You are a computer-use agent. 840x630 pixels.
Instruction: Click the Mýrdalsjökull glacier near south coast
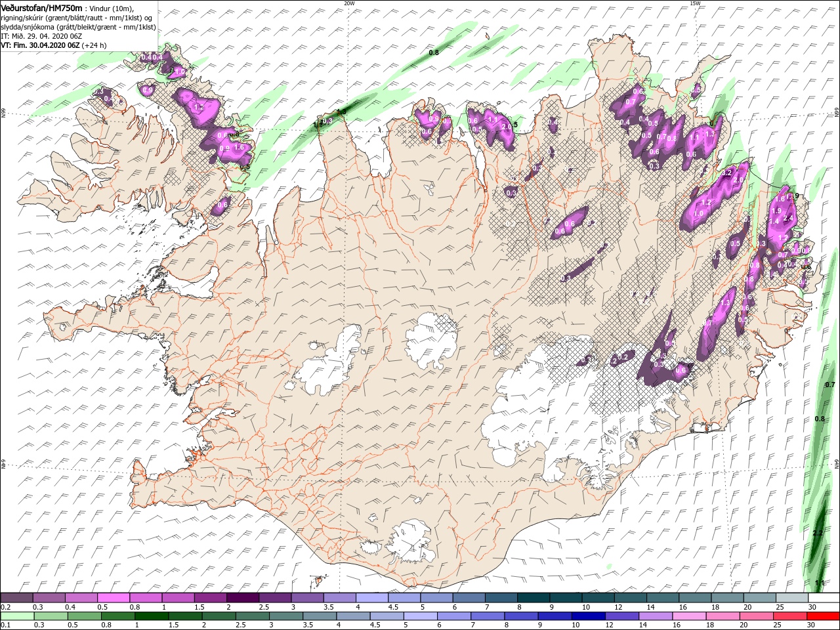click(x=411, y=541)
